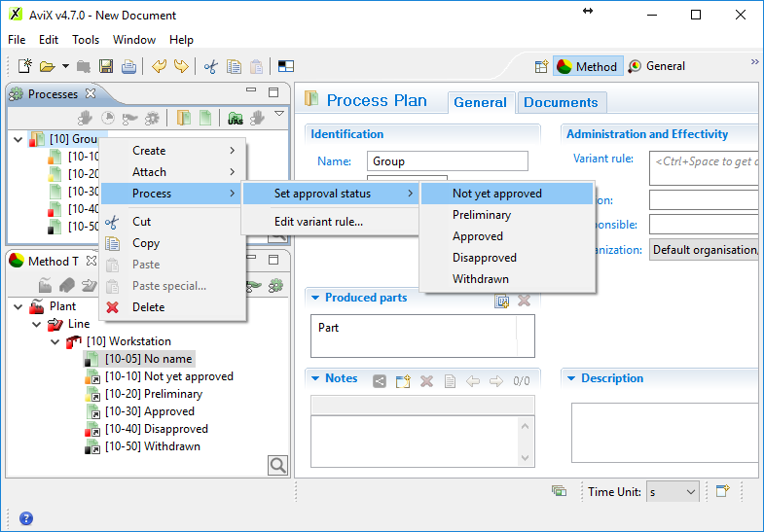
Task: Collapse the Produced parts section
Action: pos(314,298)
